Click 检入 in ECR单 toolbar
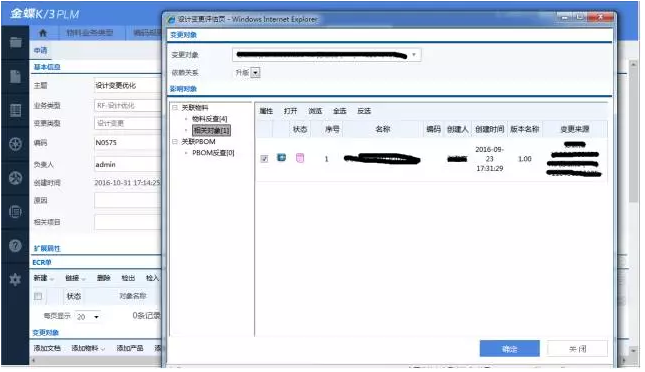This screenshot has width=645, height=372. [152, 279]
